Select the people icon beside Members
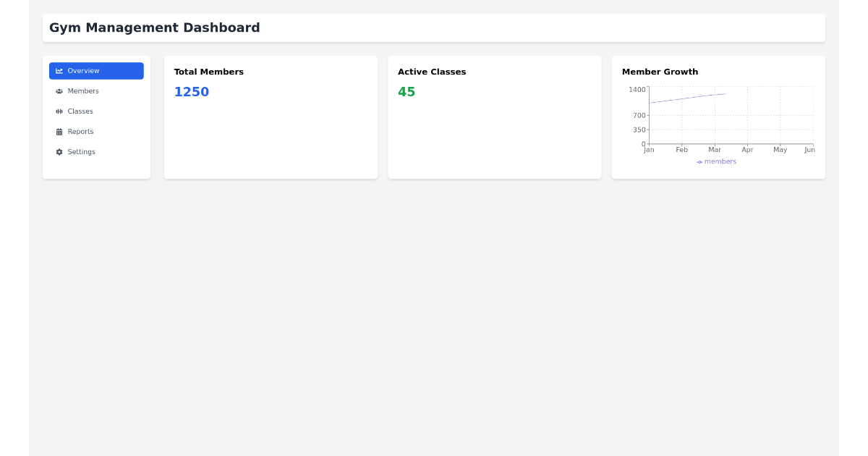The height and width of the screenshot is (456, 868). coord(59,90)
